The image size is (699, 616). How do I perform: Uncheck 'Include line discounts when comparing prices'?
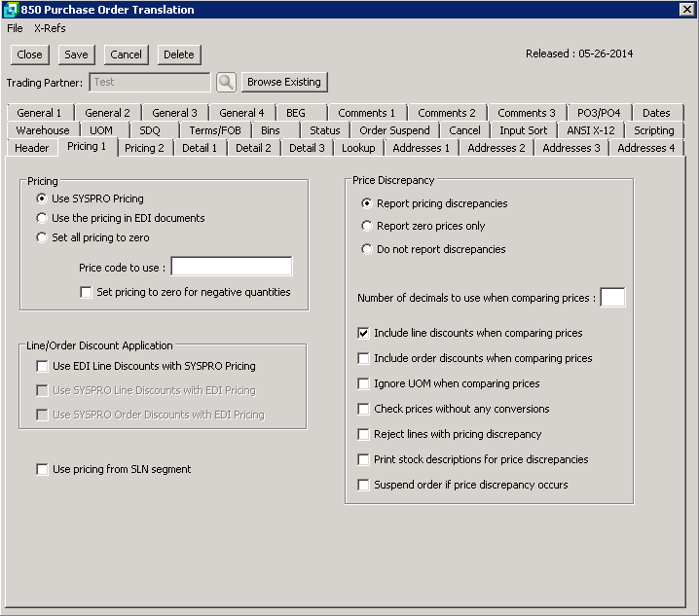coord(364,333)
